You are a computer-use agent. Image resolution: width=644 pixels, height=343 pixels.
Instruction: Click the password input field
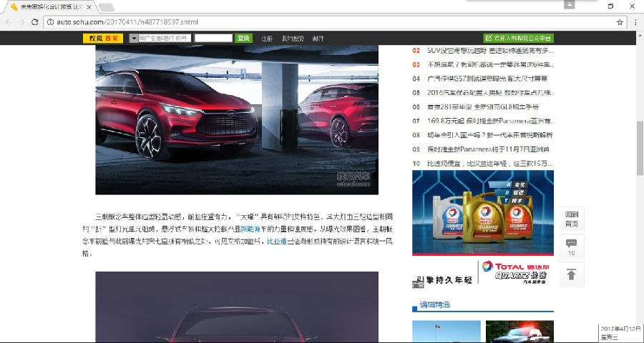(213, 38)
